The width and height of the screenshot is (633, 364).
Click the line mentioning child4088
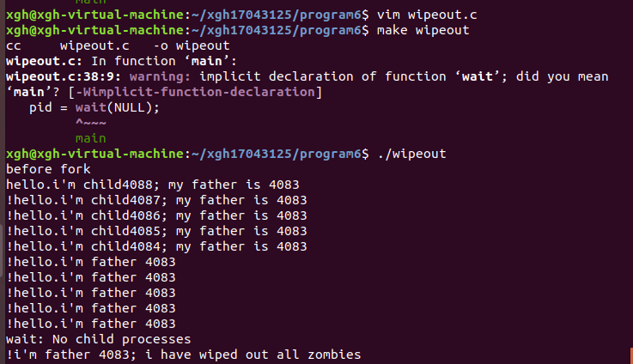[x=153, y=185]
